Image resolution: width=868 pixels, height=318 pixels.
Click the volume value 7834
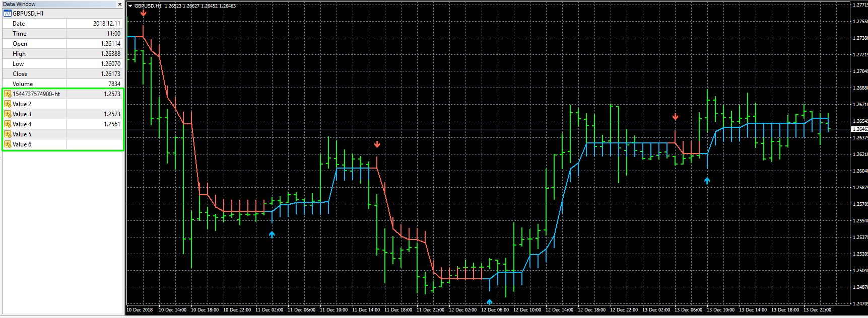(x=114, y=84)
